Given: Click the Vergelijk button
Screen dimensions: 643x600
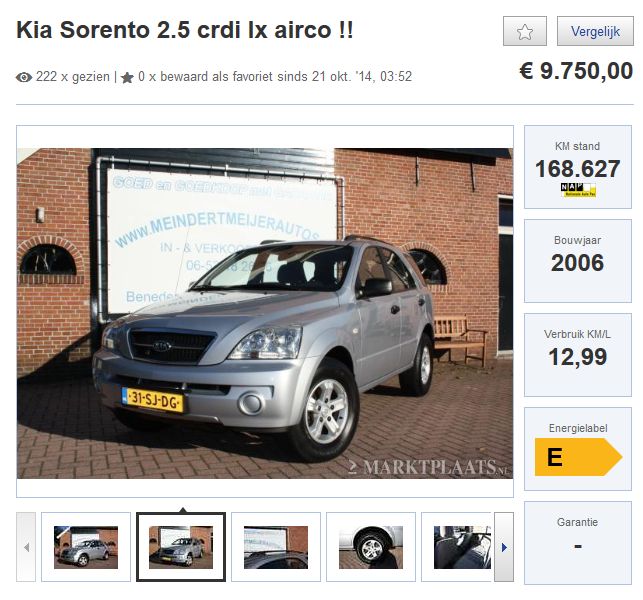Looking at the screenshot, I should [595, 31].
